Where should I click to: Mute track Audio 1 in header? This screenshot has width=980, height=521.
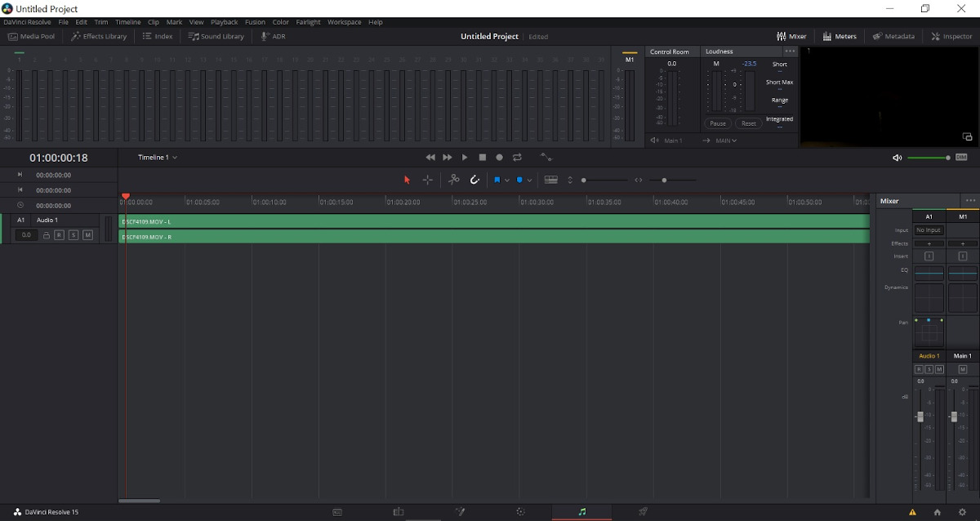click(87, 235)
